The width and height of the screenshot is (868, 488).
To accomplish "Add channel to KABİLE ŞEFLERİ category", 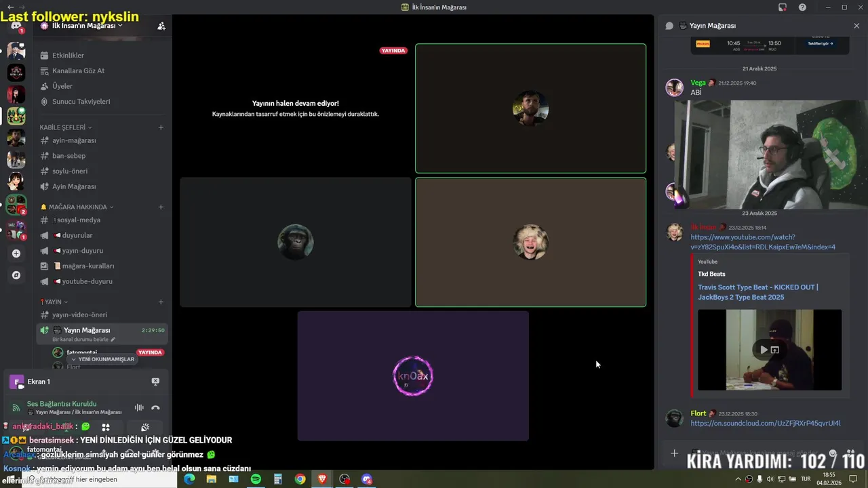I will click(161, 127).
